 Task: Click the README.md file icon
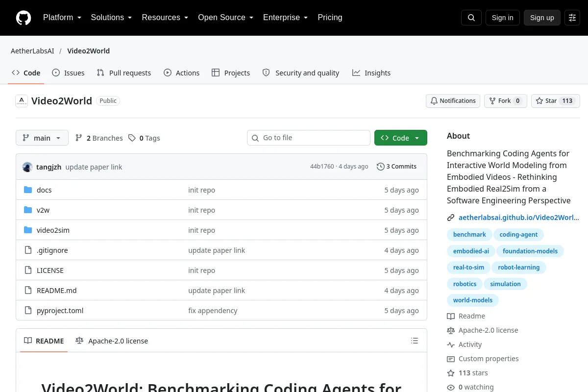(28, 290)
